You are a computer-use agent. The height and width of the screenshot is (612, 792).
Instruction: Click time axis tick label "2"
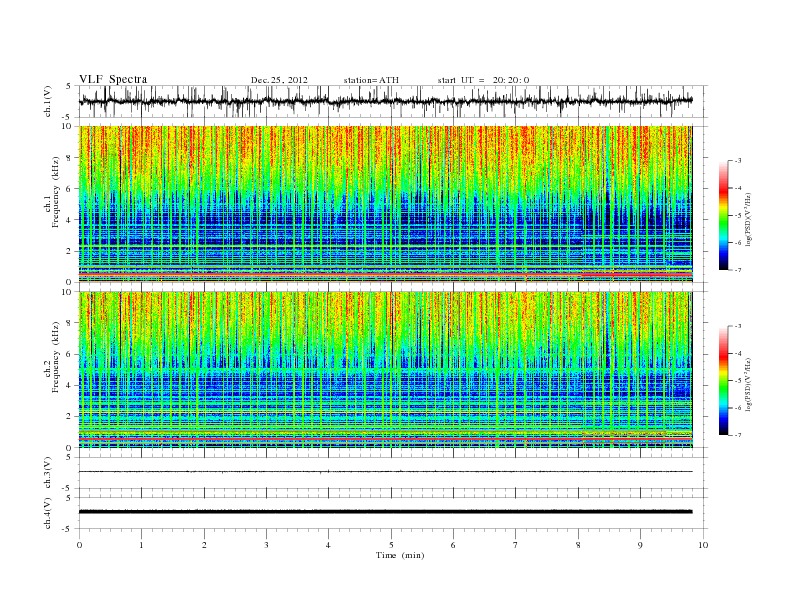coord(204,545)
